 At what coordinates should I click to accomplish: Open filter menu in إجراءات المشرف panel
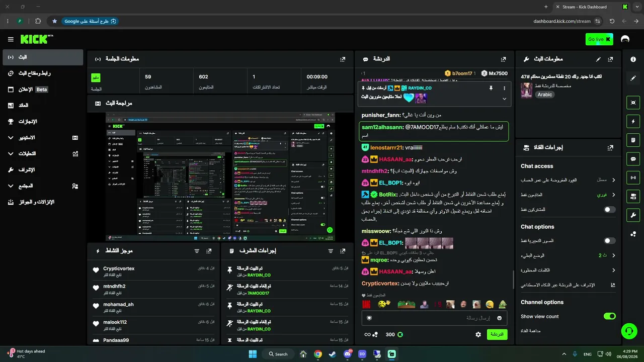point(331,251)
